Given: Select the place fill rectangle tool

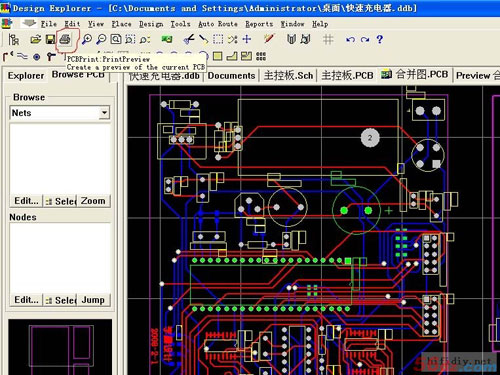Looking at the screenshot, I should tap(217, 56).
